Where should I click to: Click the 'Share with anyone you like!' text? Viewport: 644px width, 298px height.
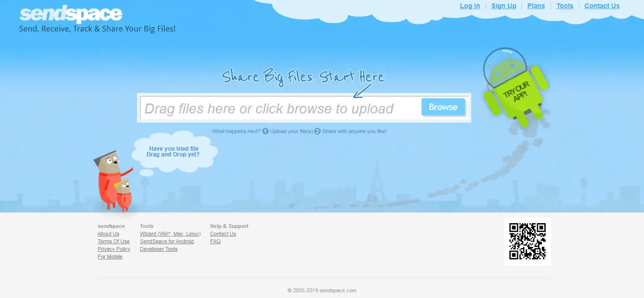[354, 131]
